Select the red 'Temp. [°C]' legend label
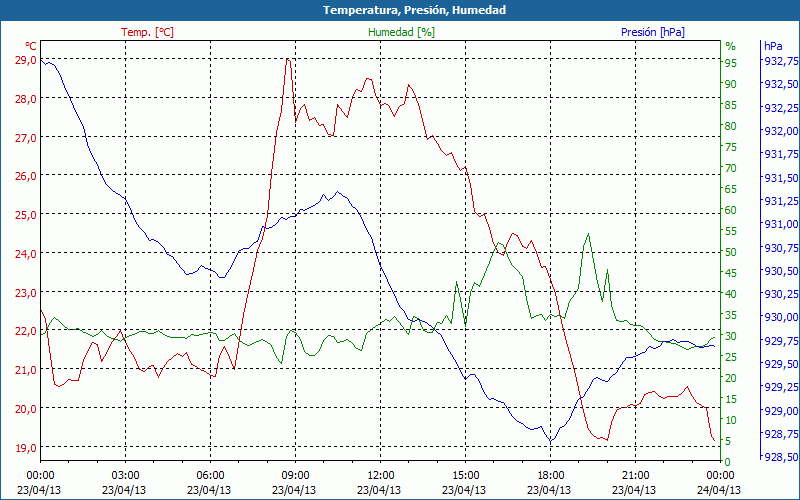This screenshot has height=500, width=800. point(147,32)
